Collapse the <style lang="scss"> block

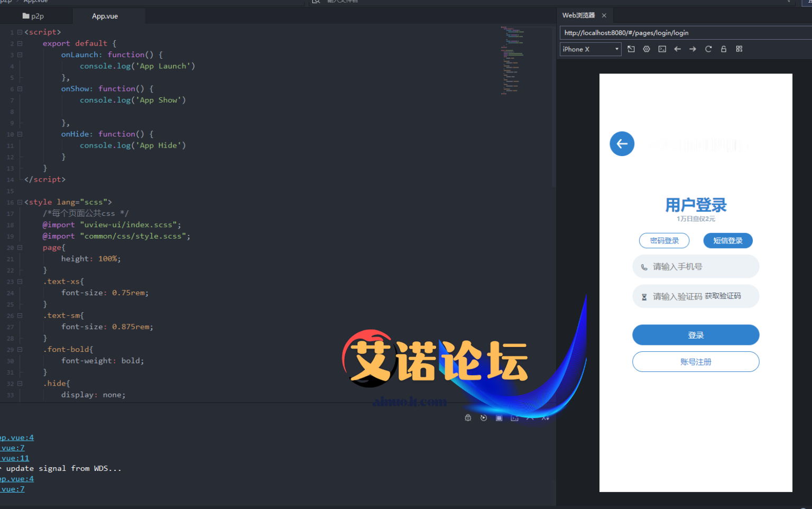click(x=20, y=202)
